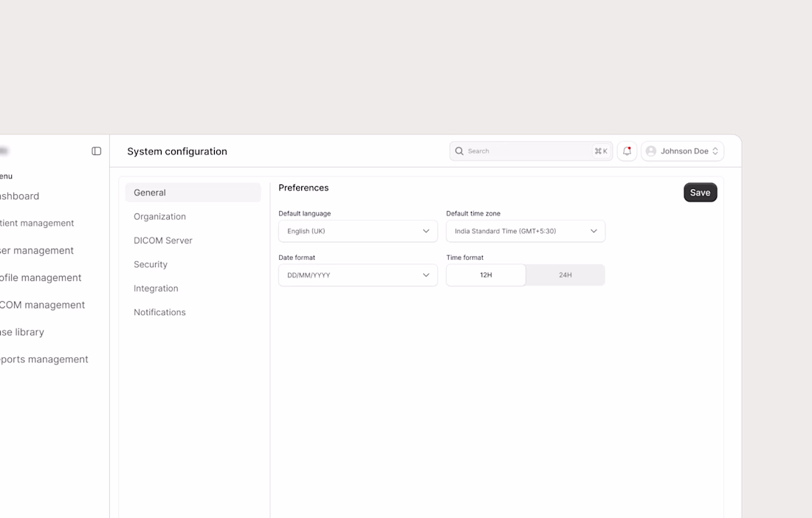Screen dimensions: 812x518
Task: Click the Default language label
Action: (x=304, y=213)
